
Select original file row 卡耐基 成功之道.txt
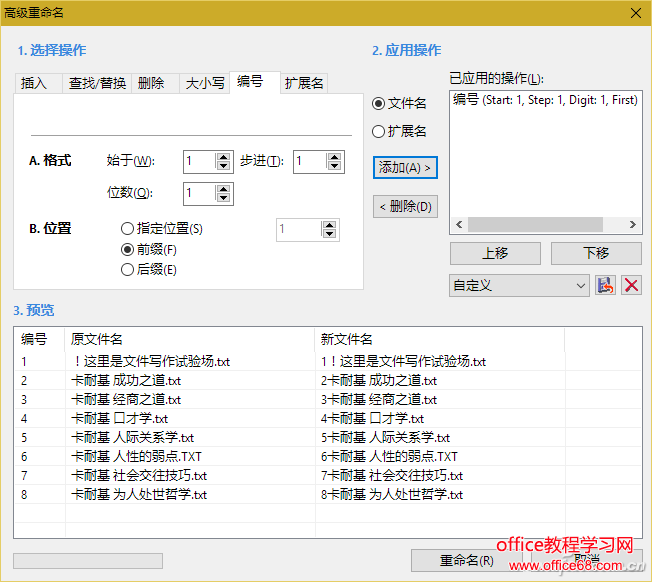[x=126, y=381]
